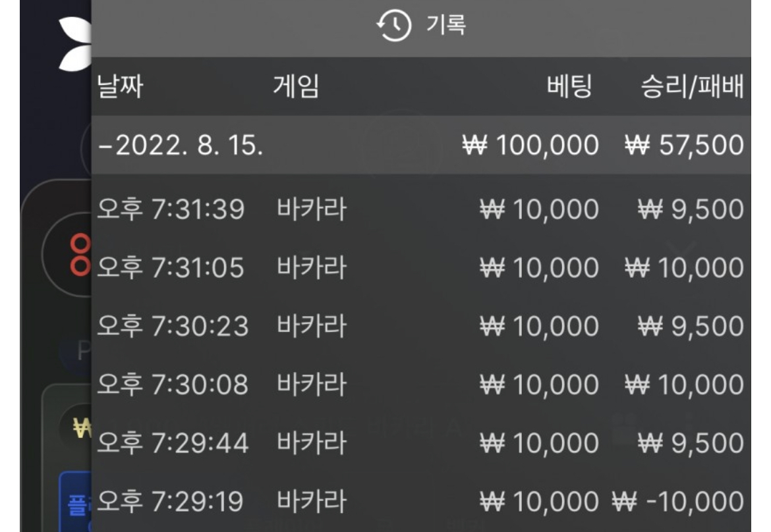
Task: Click the history clock icon beside 기록
Action: click(x=393, y=27)
